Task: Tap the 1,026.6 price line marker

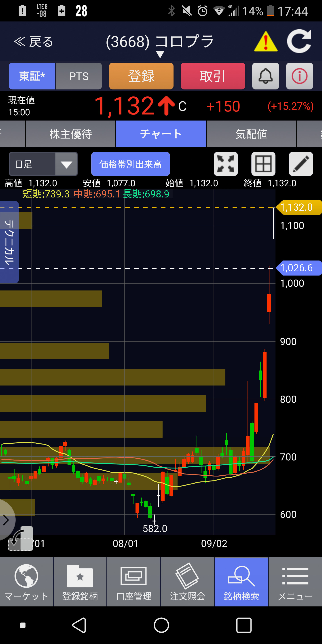Action: pyautogui.click(x=299, y=268)
